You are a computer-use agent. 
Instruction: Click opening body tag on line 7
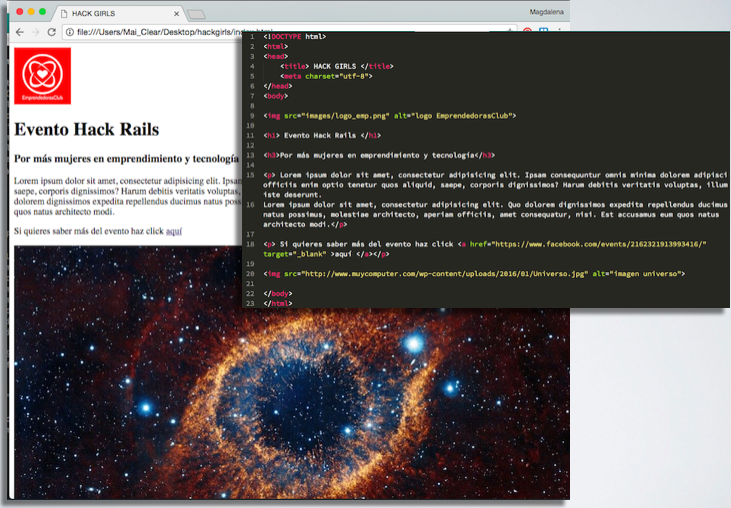coord(276,96)
